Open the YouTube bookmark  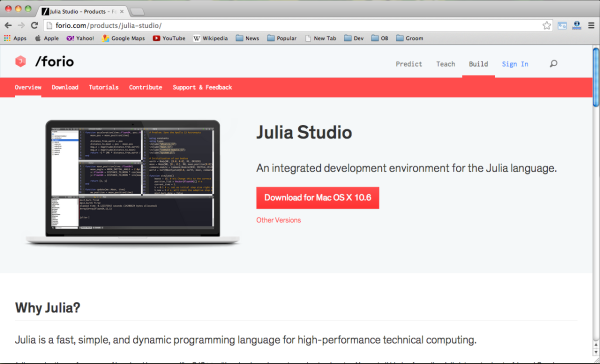tap(169, 38)
